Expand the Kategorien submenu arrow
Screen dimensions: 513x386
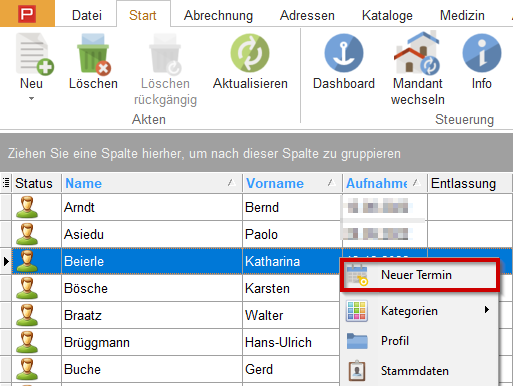pos(487,310)
